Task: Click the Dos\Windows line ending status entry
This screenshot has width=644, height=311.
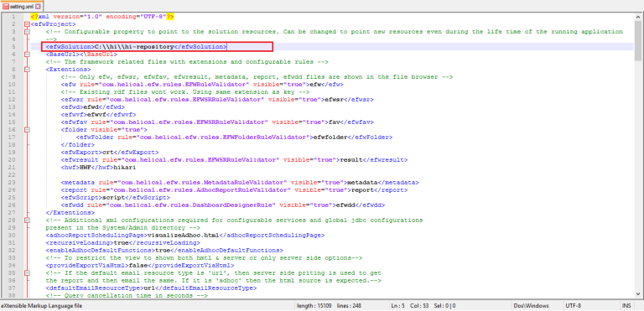Action: tap(531, 306)
